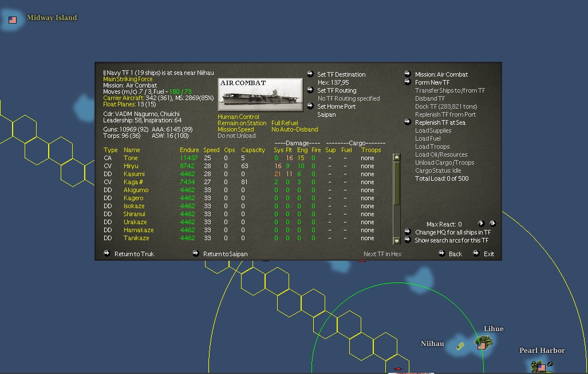Click arrow icon beside Show search arcs
This screenshot has width=588, height=374.
[408, 240]
